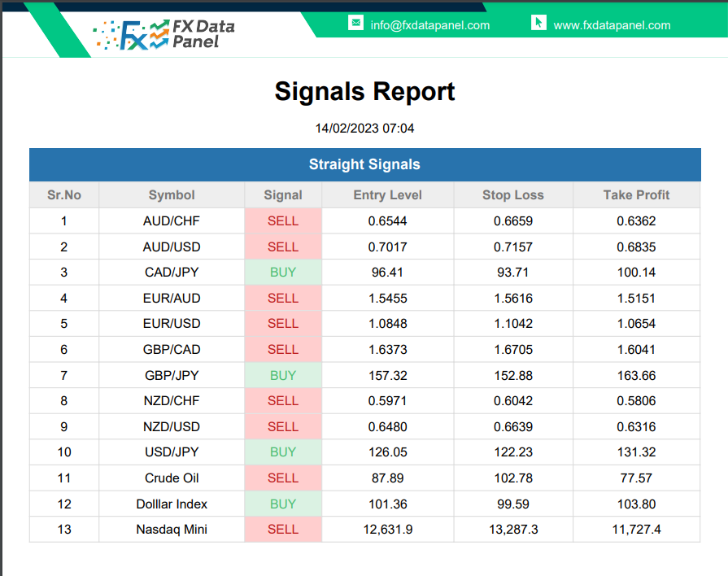Click the NZD/USD entry level 0.6480
The image size is (728, 576).
[x=388, y=426]
